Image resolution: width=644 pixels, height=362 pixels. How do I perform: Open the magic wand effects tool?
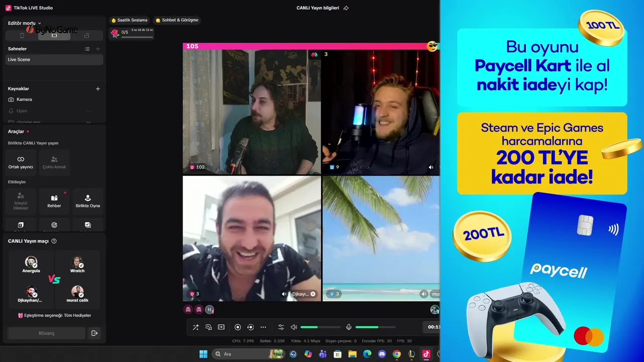tap(196, 327)
